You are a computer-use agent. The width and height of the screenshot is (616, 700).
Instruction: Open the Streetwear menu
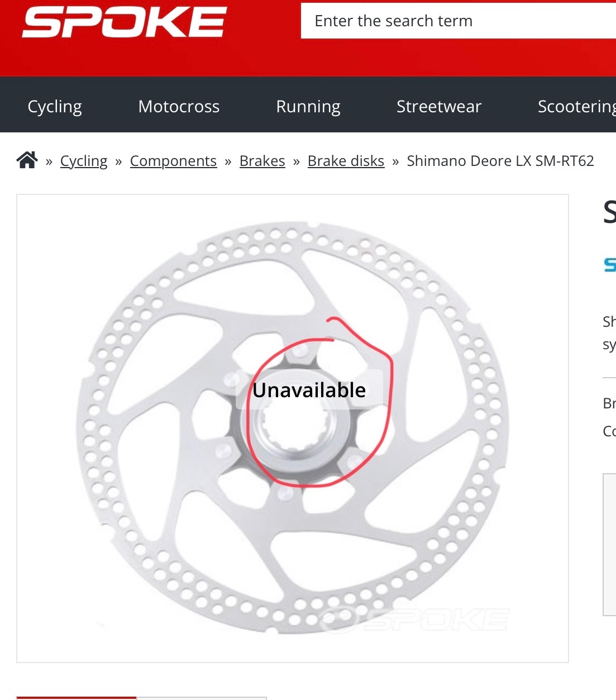tap(439, 106)
